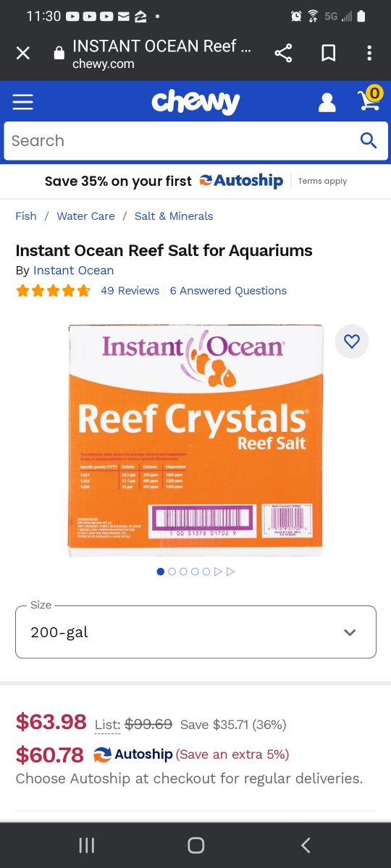Go to next product image arrow
Viewport: 391px width, 868px height.
(219, 571)
